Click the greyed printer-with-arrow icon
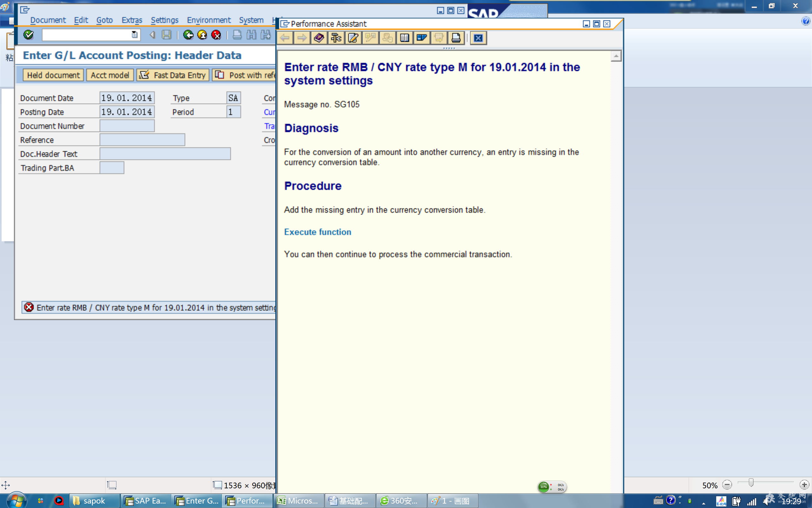The image size is (812, 508). 439,38
